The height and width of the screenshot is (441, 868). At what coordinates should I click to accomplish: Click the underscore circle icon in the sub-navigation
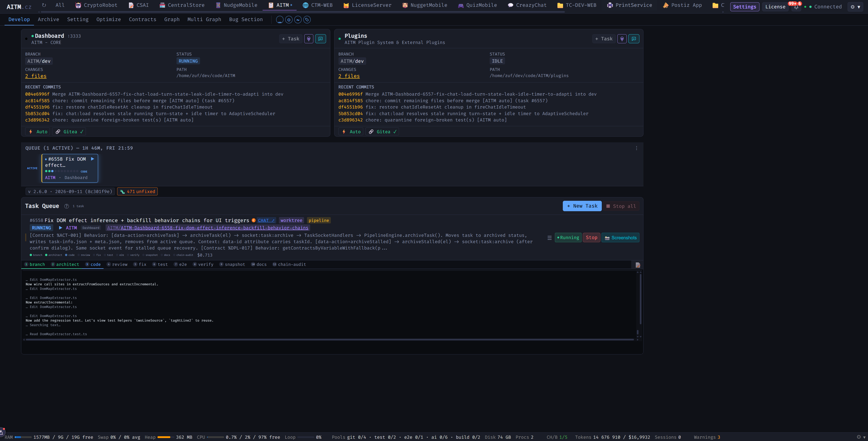click(280, 19)
